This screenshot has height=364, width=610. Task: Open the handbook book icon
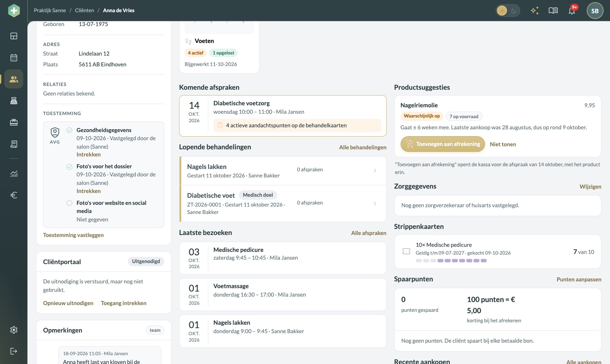click(x=553, y=10)
